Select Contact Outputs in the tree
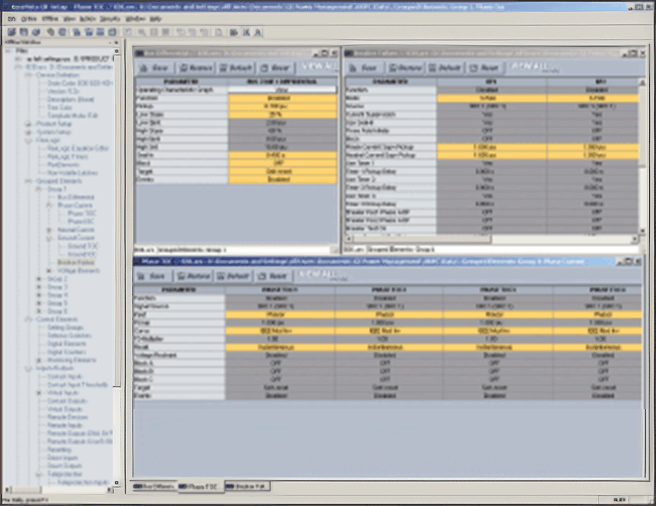The image size is (656, 506). coord(67,401)
